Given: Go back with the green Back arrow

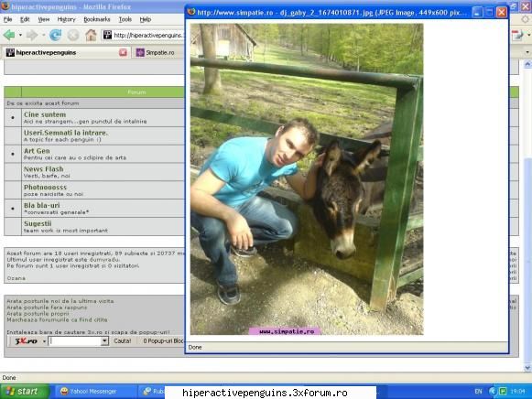Looking at the screenshot, I should click(x=9, y=35).
